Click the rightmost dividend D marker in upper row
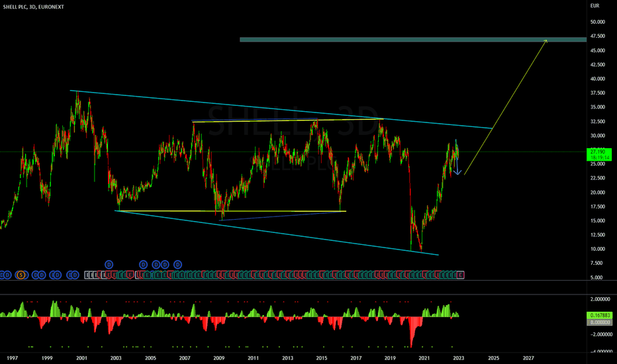The image size is (617, 364). click(178, 265)
